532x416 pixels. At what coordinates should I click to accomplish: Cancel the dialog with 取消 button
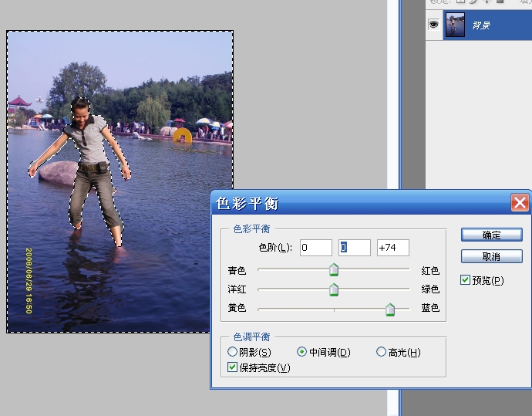coord(491,256)
